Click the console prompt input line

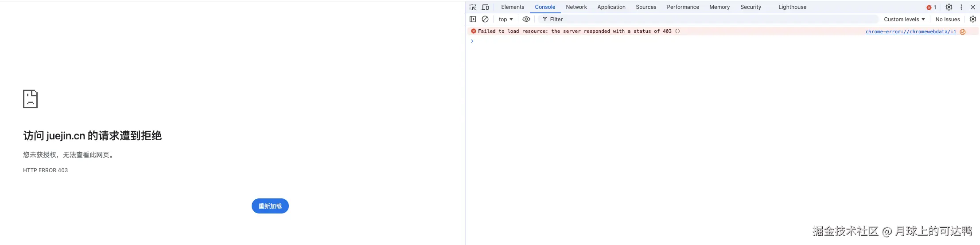pyautogui.click(x=709, y=41)
